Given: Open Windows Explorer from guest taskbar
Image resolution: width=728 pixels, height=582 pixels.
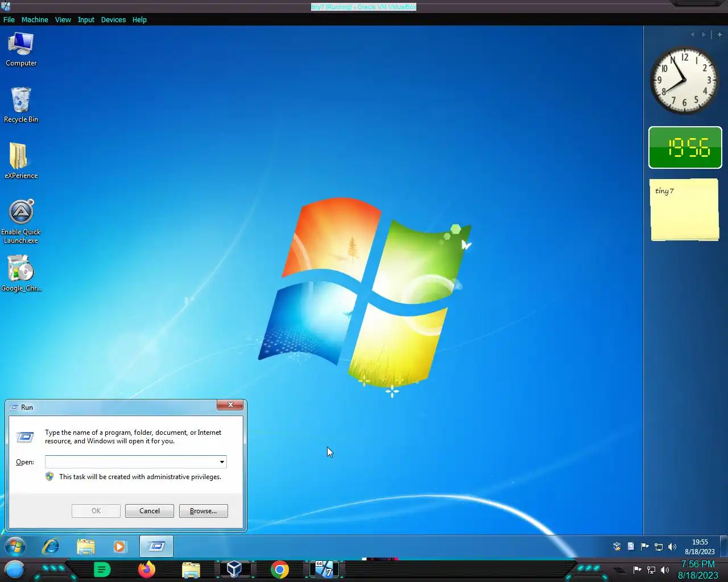Looking at the screenshot, I should click(86, 547).
